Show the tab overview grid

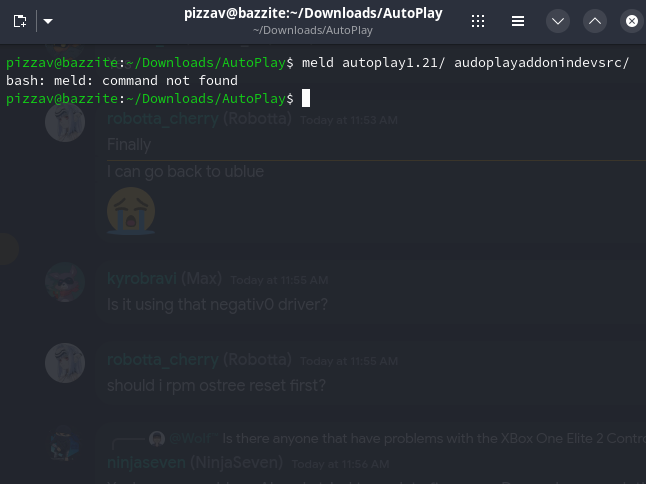click(x=478, y=21)
